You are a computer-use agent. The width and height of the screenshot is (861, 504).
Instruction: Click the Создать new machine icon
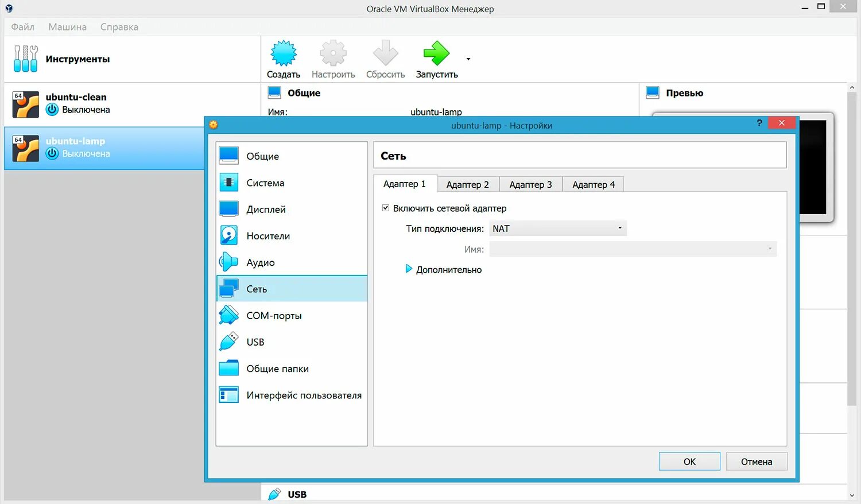pos(284,53)
